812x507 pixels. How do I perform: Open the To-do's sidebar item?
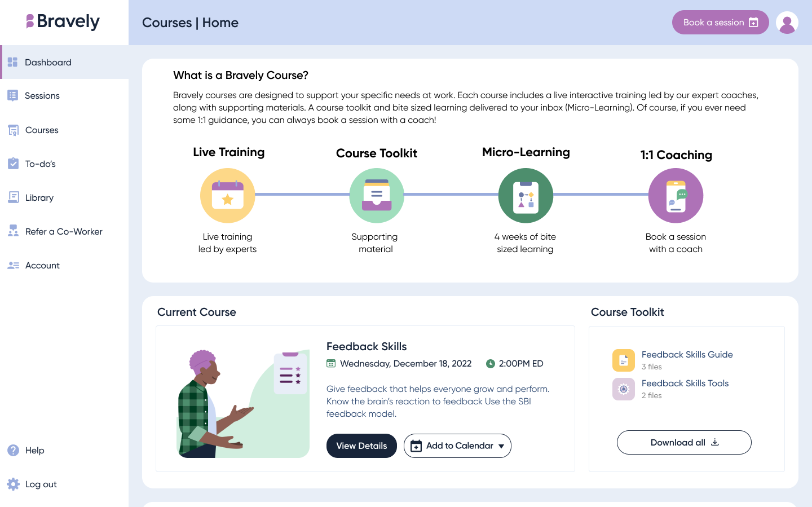pyautogui.click(x=40, y=164)
